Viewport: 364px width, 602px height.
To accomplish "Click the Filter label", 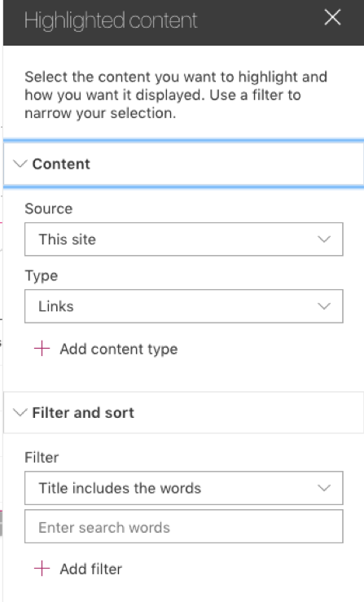I will (x=42, y=457).
